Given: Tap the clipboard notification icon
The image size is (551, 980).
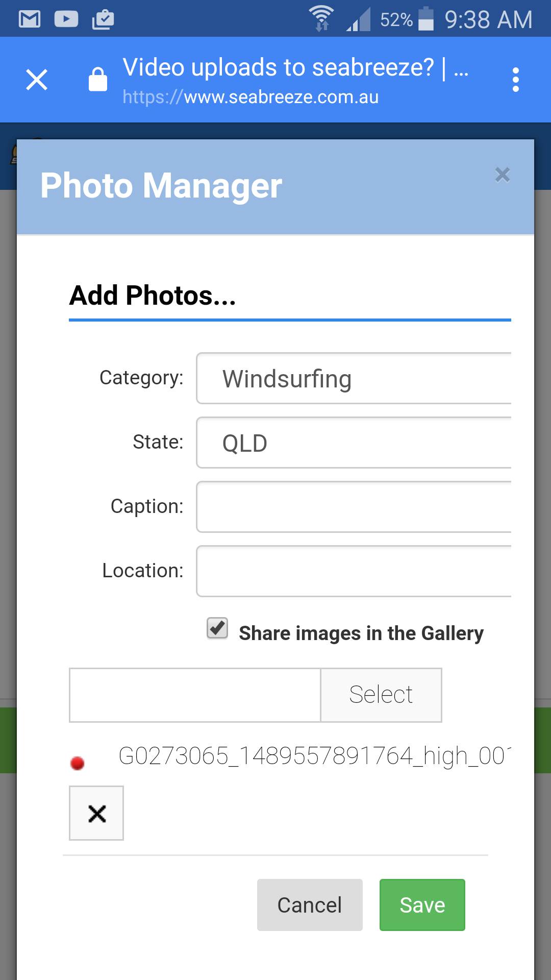Looking at the screenshot, I should click(x=102, y=18).
